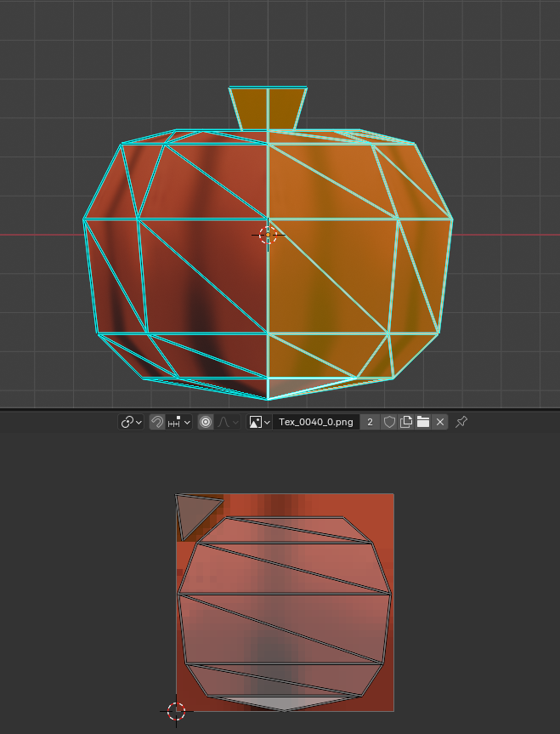This screenshot has width=560, height=734.
Task: Click the 2D cursor at the UV origin
Action: pyautogui.click(x=177, y=712)
